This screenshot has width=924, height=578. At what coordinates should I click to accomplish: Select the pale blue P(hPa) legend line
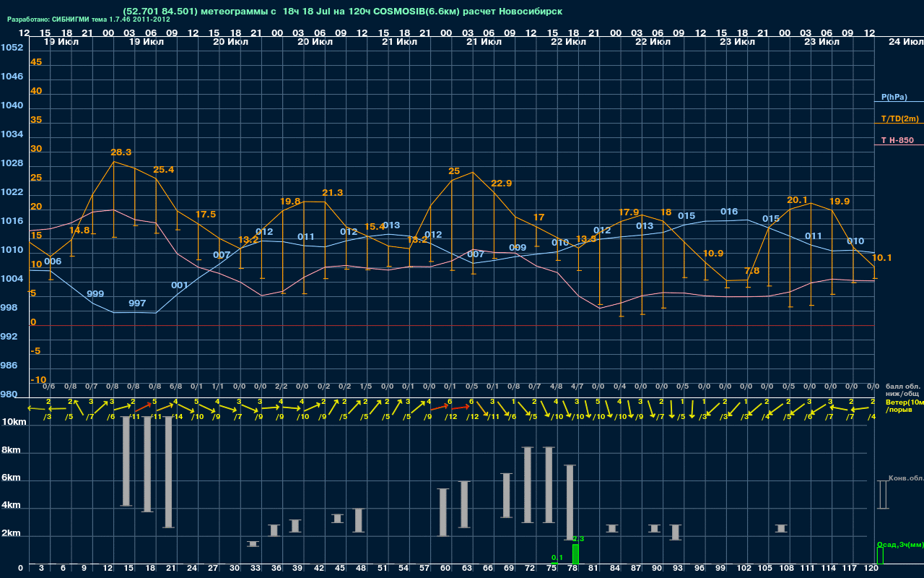[899, 102]
